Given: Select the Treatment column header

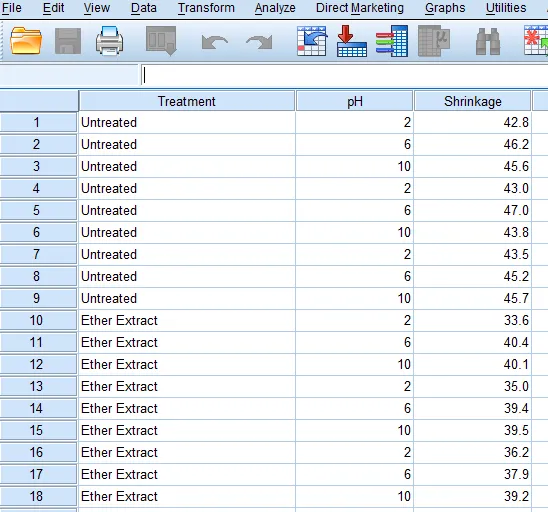Looking at the screenshot, I should click(187, 101).
